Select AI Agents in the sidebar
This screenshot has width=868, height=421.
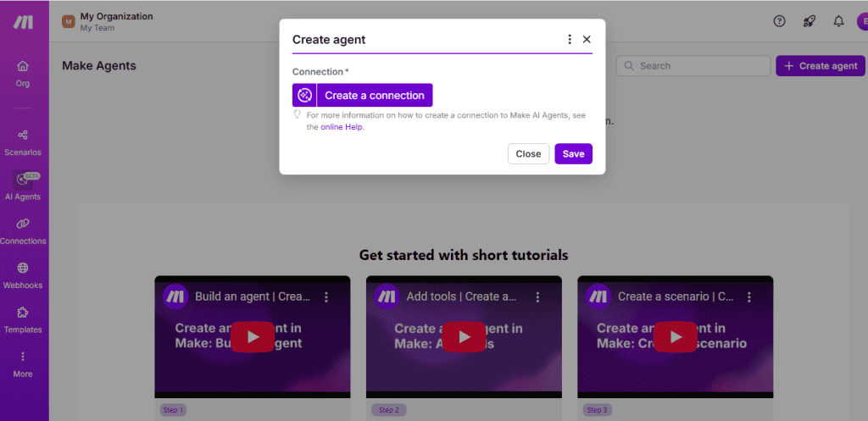click(23, 180)
